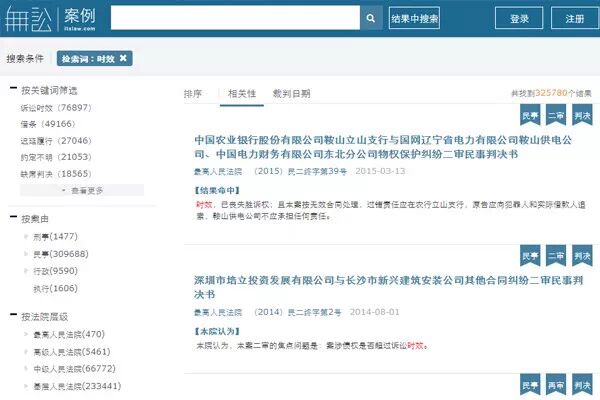Click 民事 tag on the 农业银行 case

coord(530,115)
